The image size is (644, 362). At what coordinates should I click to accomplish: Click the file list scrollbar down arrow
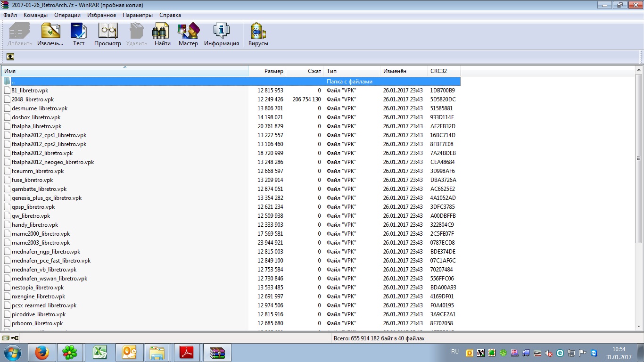coord(639,327)
